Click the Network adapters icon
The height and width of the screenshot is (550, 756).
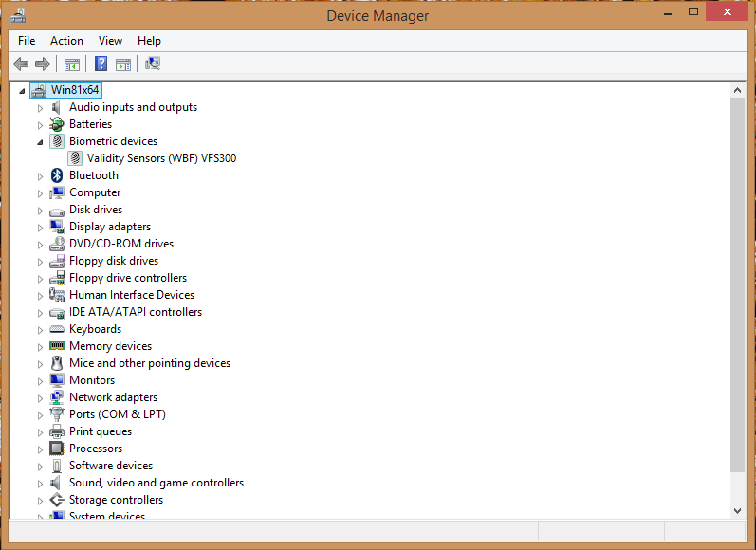pyautogui.click(x=56, y=397)
